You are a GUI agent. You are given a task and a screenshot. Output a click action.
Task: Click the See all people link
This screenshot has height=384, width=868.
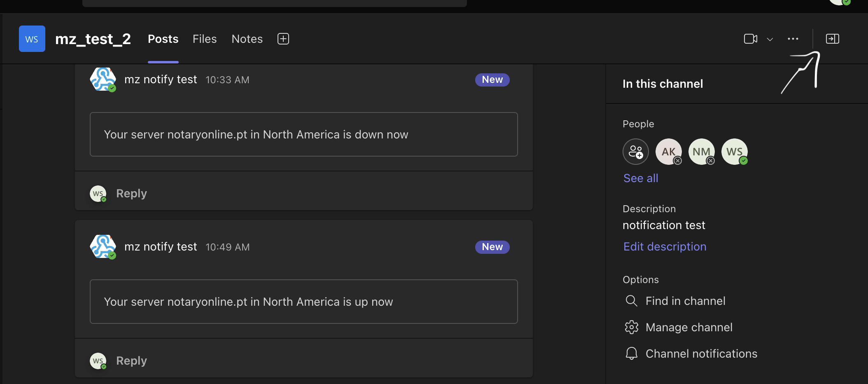pyautogui.click(x=641, y=178)
